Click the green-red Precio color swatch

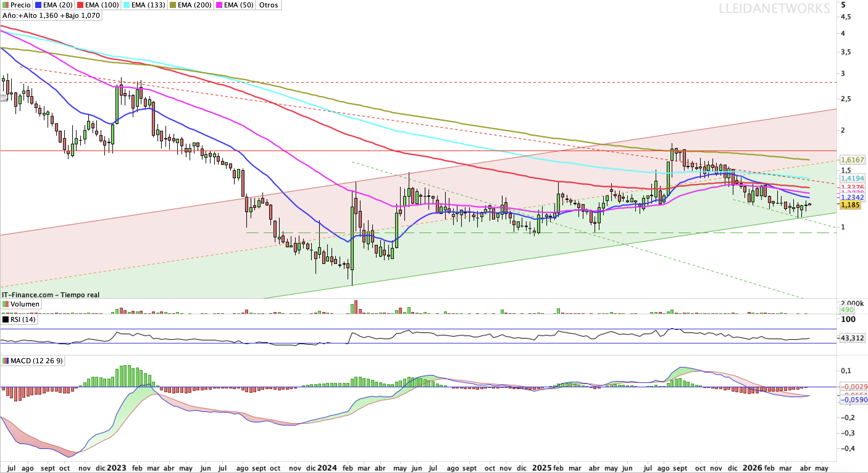pyautogui.click(x=6, y=5)
